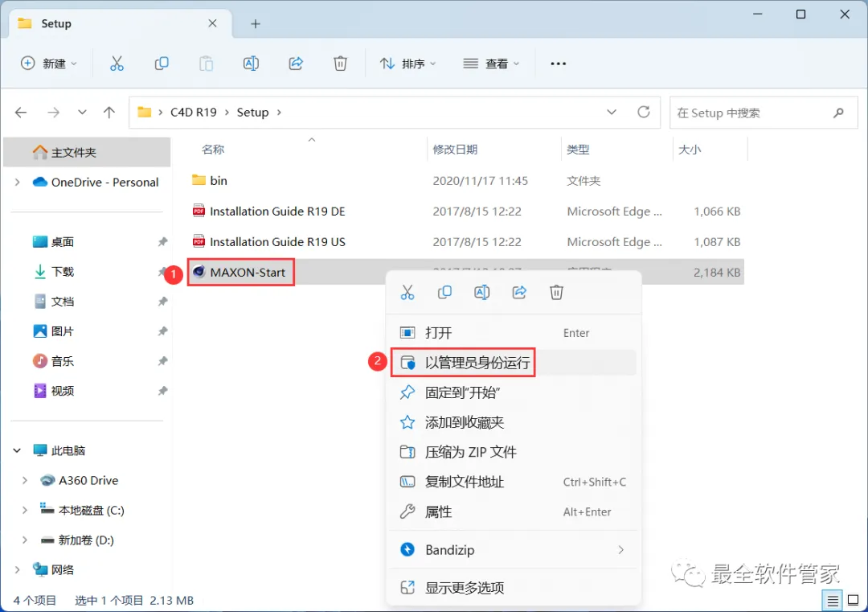Viewport: 868px width, 612px height.
Task: Sort by the 大小 column header
Action: point(690,150)
